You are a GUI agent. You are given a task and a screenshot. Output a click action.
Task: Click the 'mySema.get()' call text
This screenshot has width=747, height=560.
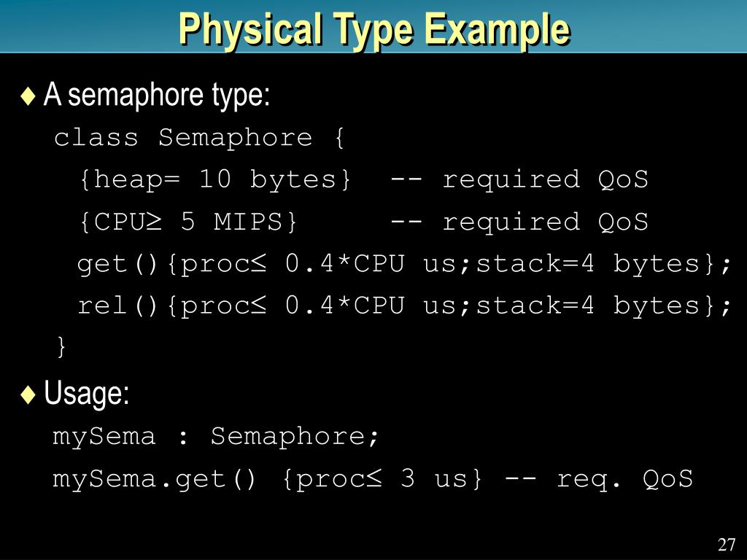pyautogui.click(x=155, y=479)
